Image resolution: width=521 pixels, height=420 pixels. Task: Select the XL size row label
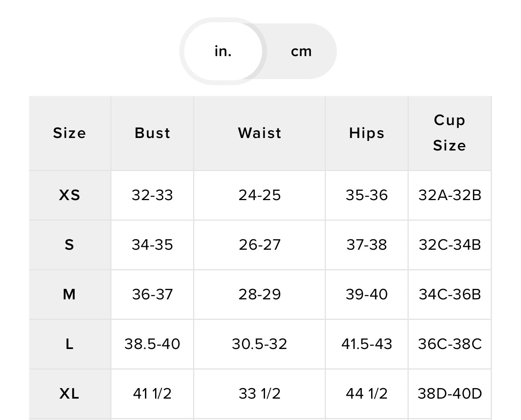tap(69, 393)
